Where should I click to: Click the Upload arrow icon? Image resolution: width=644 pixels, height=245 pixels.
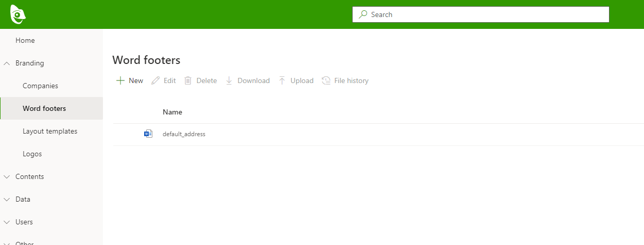click(x=282, y=80)
